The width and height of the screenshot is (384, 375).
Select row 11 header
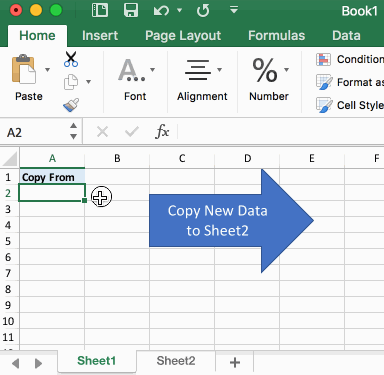coord(8,337)
